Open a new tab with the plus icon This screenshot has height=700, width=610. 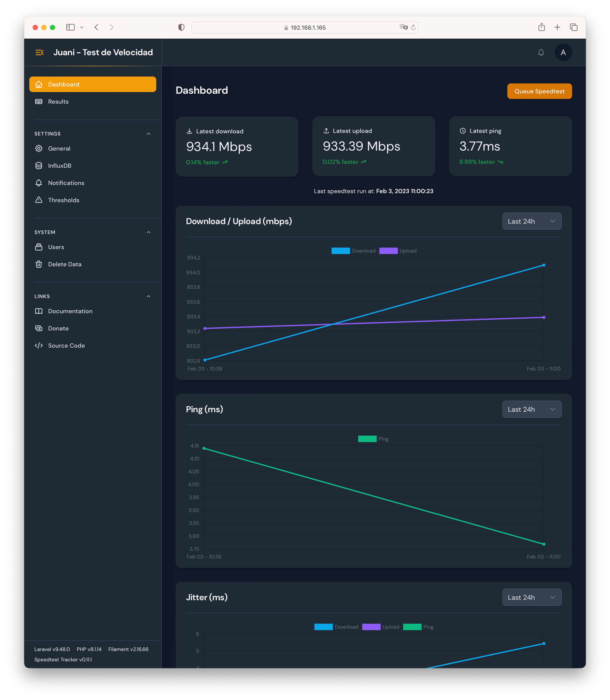click(x=557, y=27)
